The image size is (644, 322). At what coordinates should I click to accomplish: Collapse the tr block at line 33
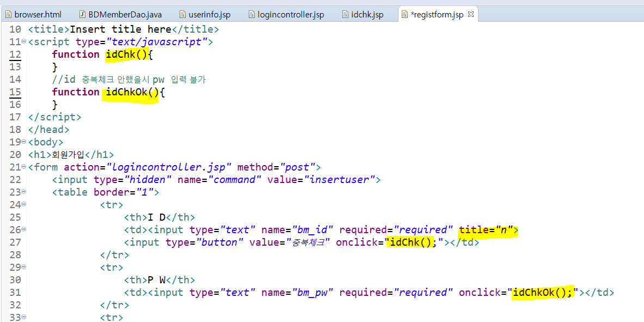point(24,318)
